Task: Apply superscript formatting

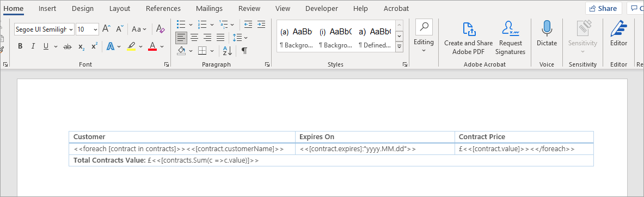Action: click(95, 46)
